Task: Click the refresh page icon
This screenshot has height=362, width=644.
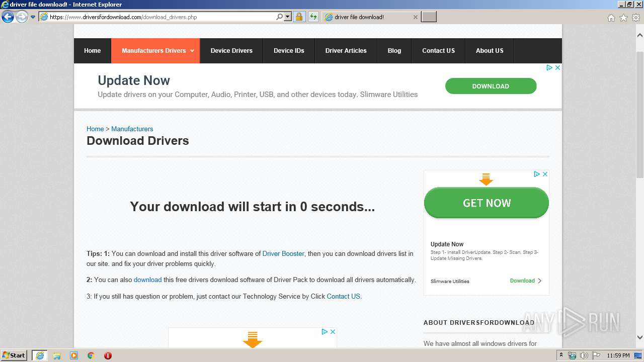Action: click(313, 17)
